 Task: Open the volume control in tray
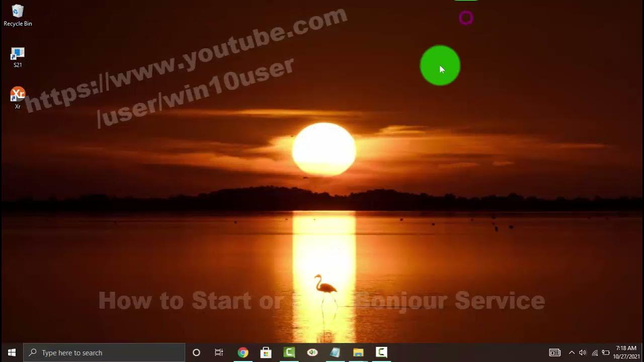coord(583,352)
